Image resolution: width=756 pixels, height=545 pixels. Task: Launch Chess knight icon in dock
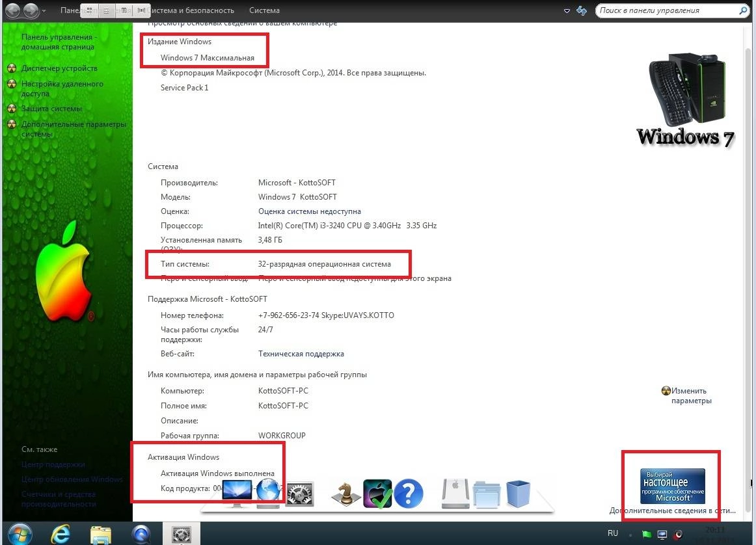coord(345,494)
